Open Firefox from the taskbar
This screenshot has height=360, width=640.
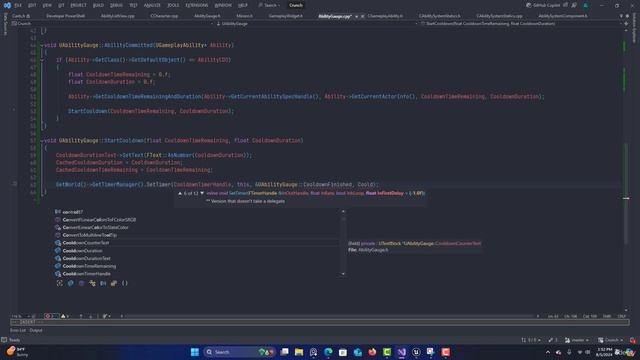tap(372, 352)
